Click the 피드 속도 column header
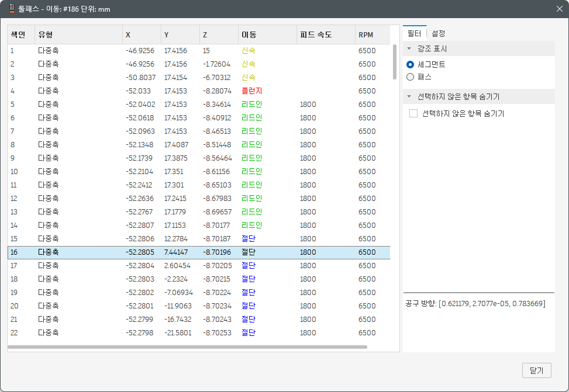 click(x=326, y=35)
